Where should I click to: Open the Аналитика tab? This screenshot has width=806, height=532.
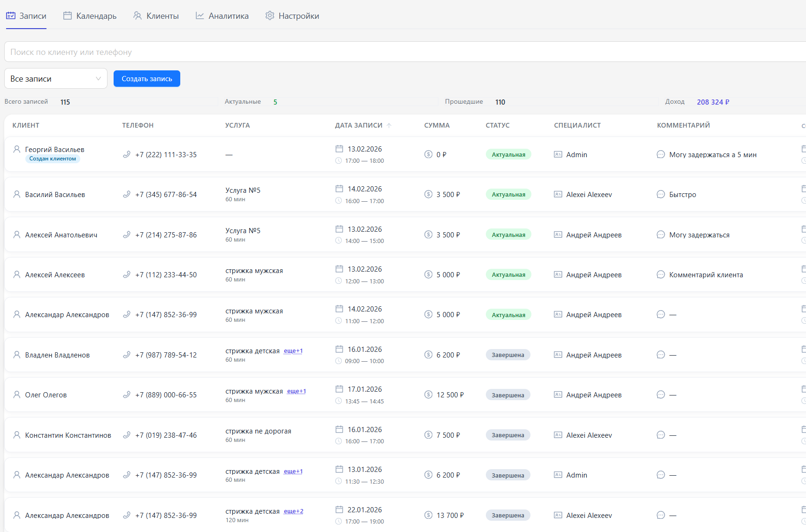point(222,16)
